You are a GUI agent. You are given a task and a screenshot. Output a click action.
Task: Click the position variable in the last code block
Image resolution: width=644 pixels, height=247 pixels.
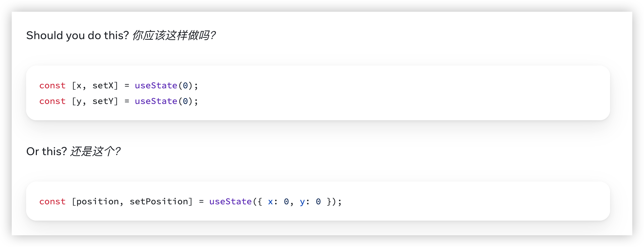(x=97, y=201)
